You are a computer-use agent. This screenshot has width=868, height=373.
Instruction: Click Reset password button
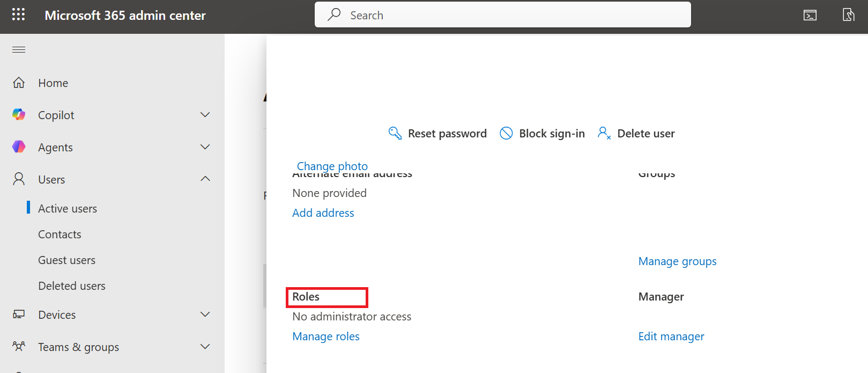(x=437, y=134)
